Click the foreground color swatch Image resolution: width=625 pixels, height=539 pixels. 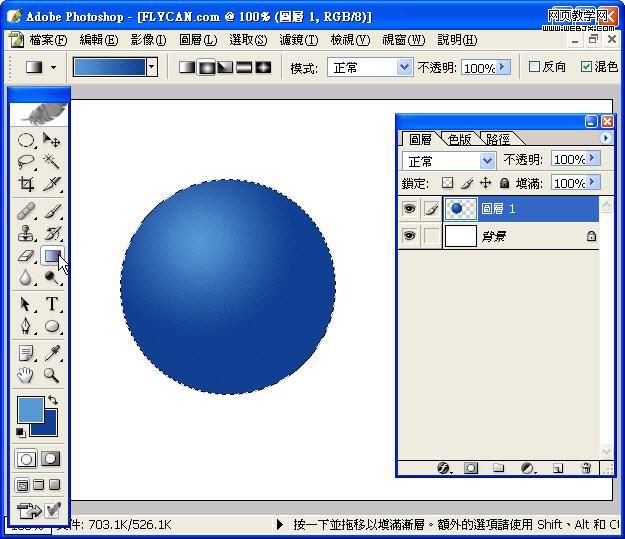pos(30,409)
